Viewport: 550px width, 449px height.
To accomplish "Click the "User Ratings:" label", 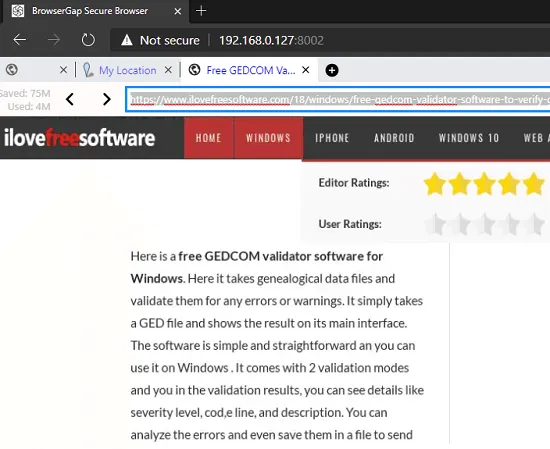I will 350,224.
